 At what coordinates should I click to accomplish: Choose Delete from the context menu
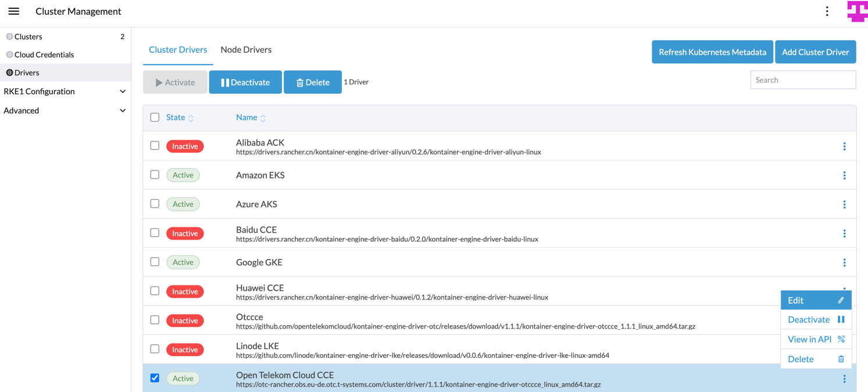[x=816, y=359]
